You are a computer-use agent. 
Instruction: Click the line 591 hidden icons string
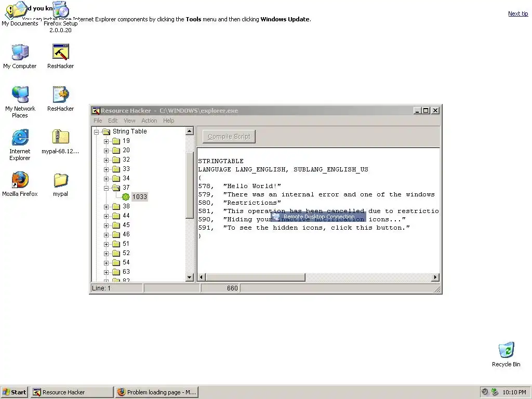click(304, 228)
